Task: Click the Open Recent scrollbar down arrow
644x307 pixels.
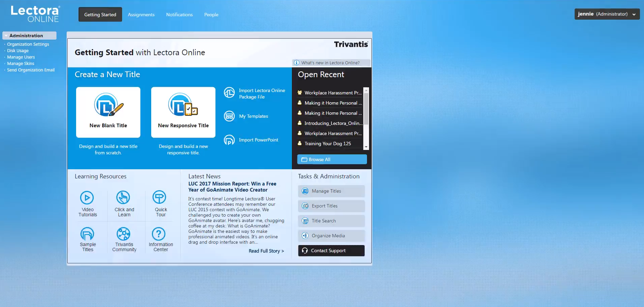Action: [366, 147]
